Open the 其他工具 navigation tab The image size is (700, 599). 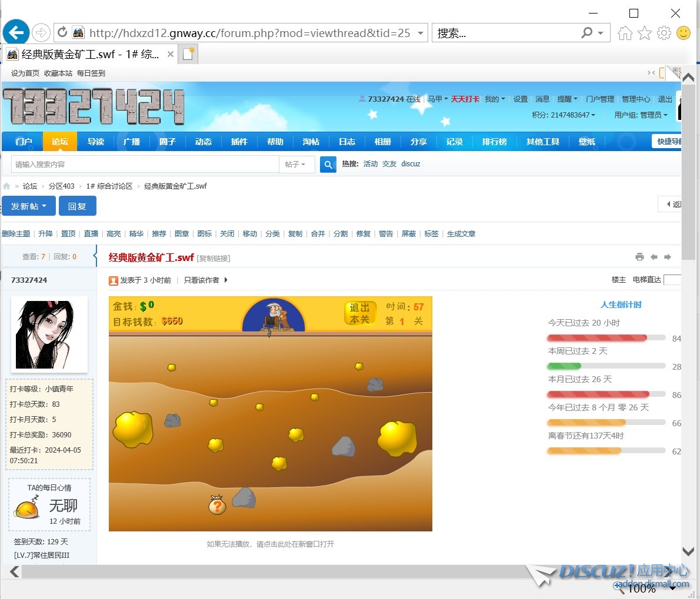click(x=542, y=142)
